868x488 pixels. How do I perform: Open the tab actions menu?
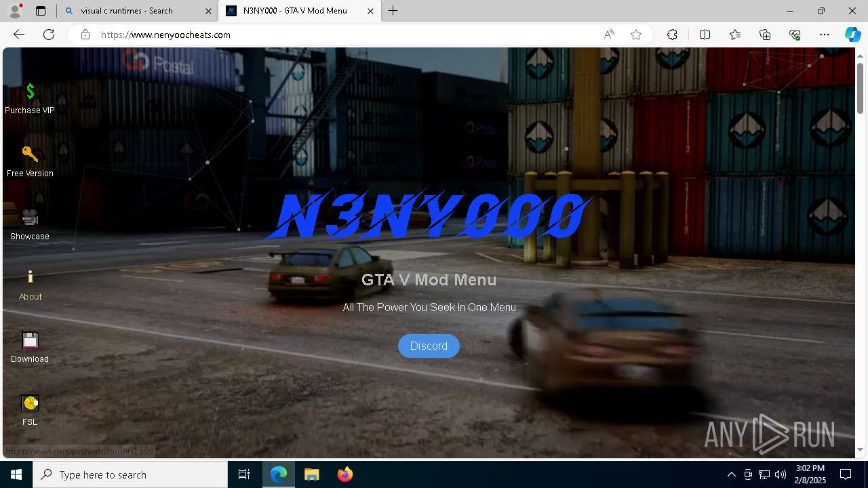[41, 11]
